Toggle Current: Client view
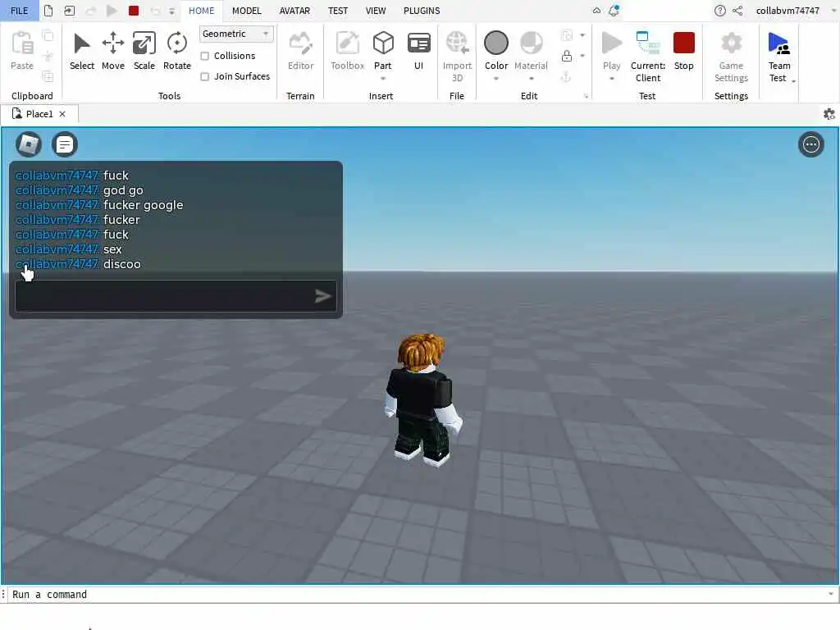 tap(648, 57)
